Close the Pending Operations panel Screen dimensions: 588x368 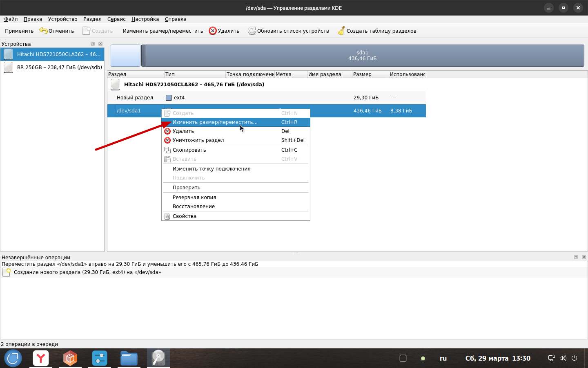click(x=584, y=257)
